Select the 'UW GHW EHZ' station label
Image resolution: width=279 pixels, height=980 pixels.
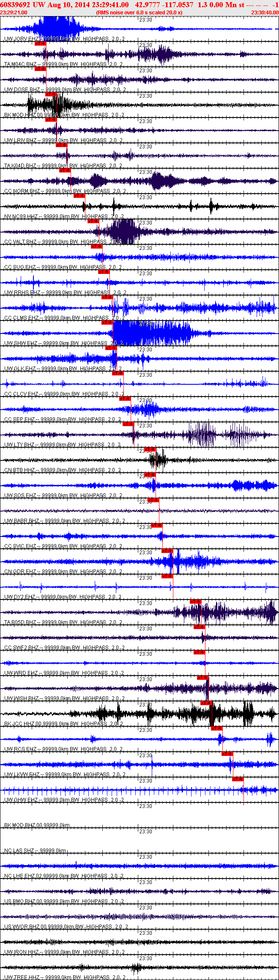21,800
